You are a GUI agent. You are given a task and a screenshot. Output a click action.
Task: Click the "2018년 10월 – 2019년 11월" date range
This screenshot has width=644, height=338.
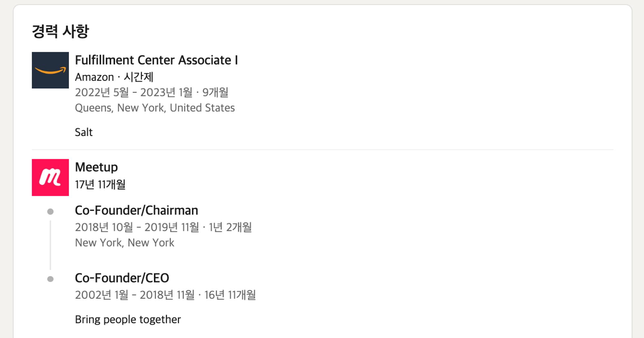point(137,227)
